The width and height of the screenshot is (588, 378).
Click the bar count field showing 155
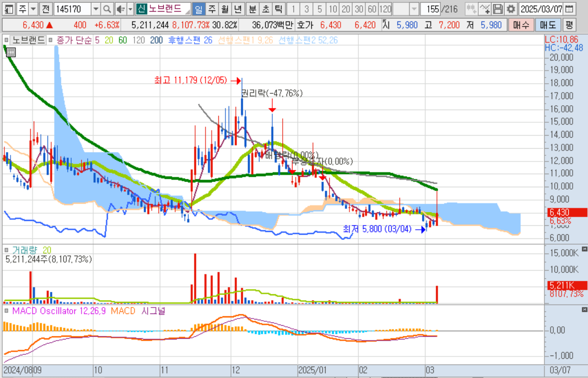click(x=430, y=9)
